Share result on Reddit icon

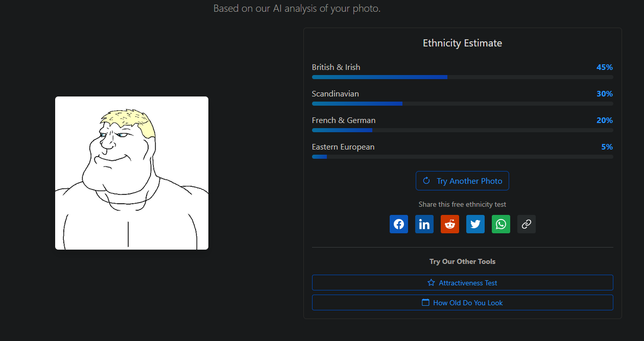point(450,224)
